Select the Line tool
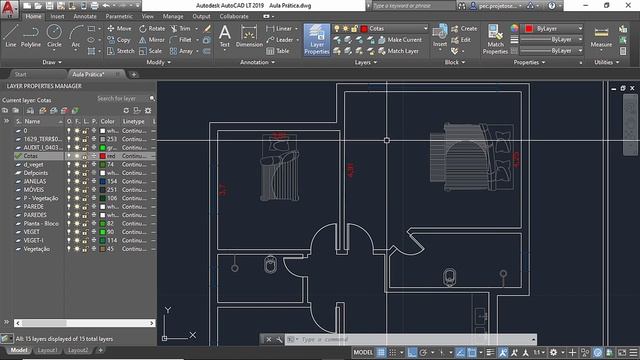This screenshot has height=360, width=640. pos(11,36)
